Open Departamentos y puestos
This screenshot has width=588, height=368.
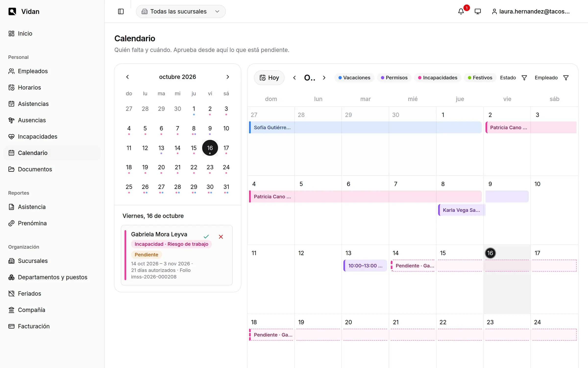(52, 277)
